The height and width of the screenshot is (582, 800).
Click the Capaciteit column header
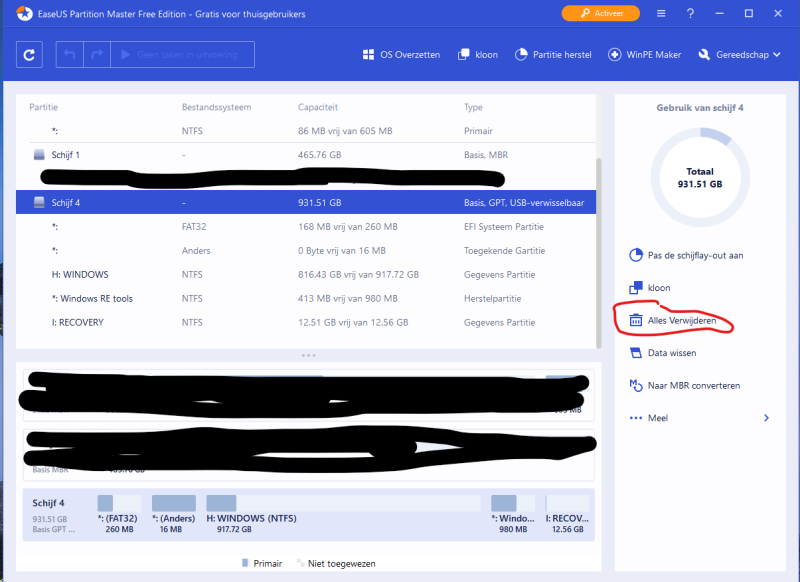click(318, 107)
